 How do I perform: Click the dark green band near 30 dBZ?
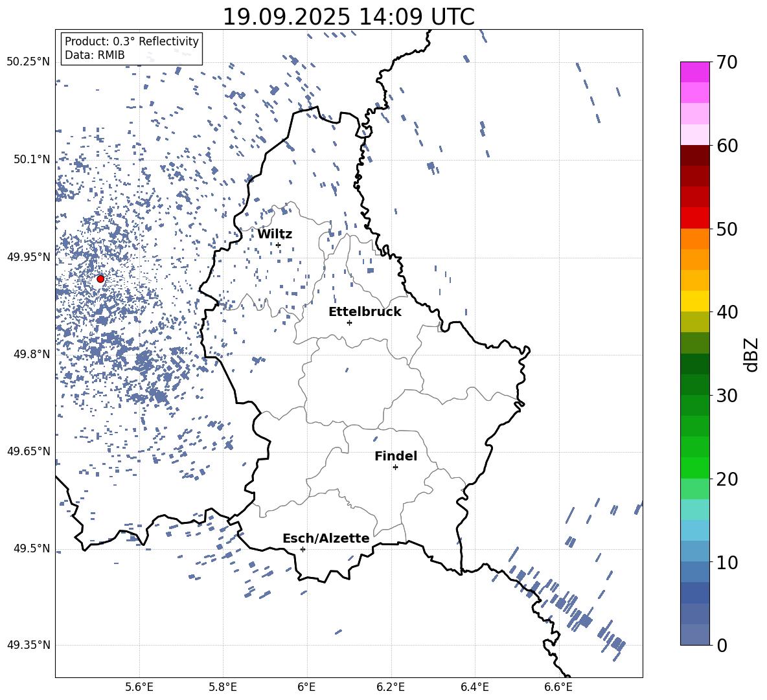pos(694,385)
